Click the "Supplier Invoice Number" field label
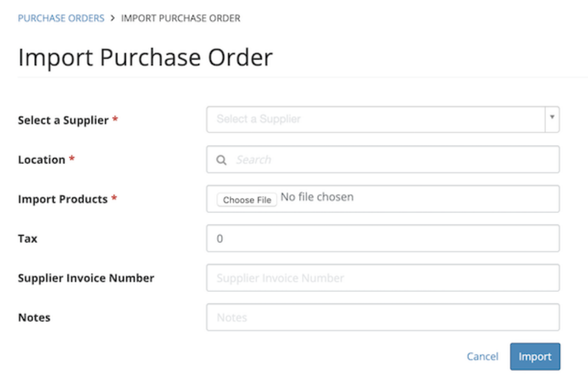 pos(86,278)
